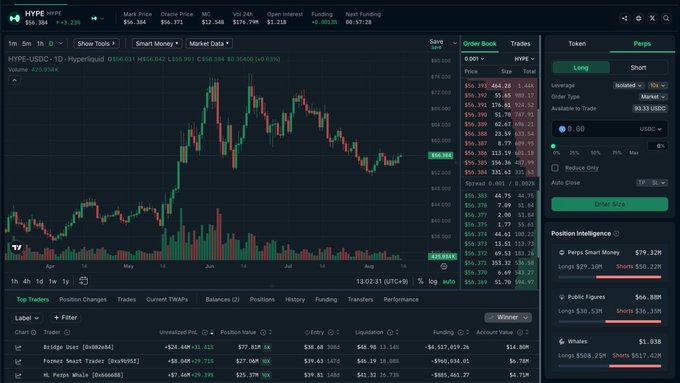The width and height of the screenshot is (680, 383).
Task: Select the Short side toggle
Action: click(x=638, y=68)
